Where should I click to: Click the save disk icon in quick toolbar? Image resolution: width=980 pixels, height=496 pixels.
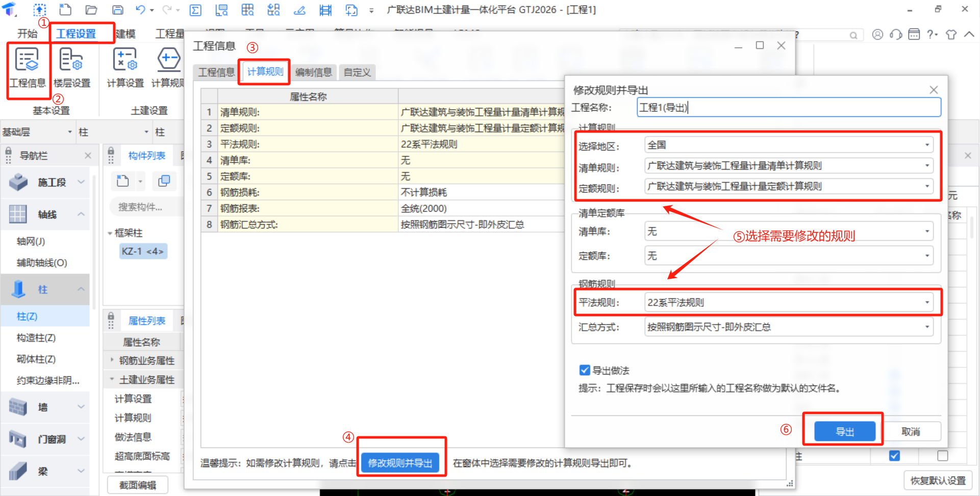pyautogui.click(x=117, y=9)
